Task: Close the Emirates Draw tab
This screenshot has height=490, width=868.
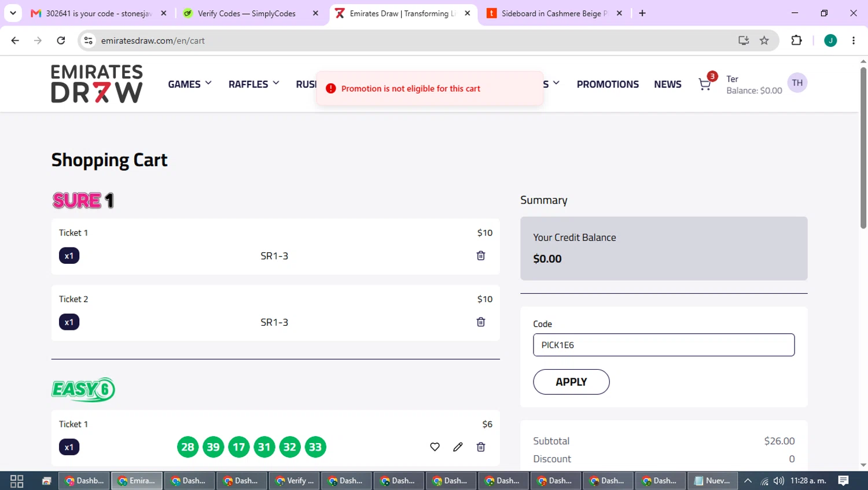Action: click(x=468, y=13)
